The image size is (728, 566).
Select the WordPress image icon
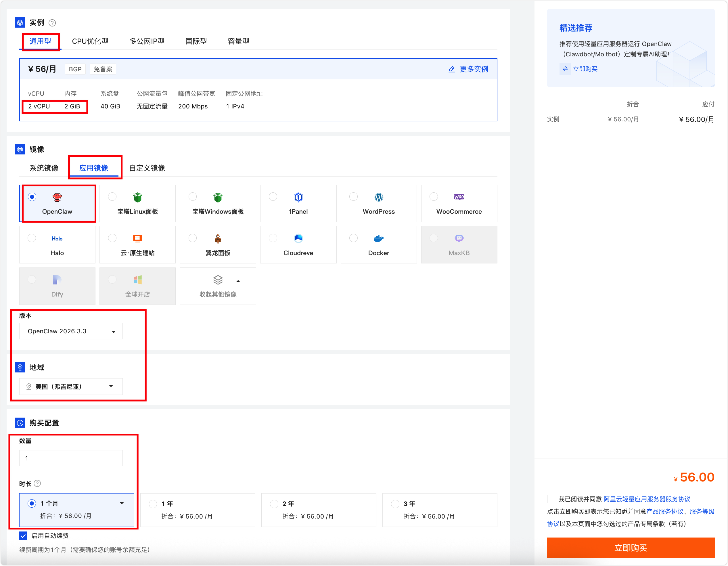378,197
